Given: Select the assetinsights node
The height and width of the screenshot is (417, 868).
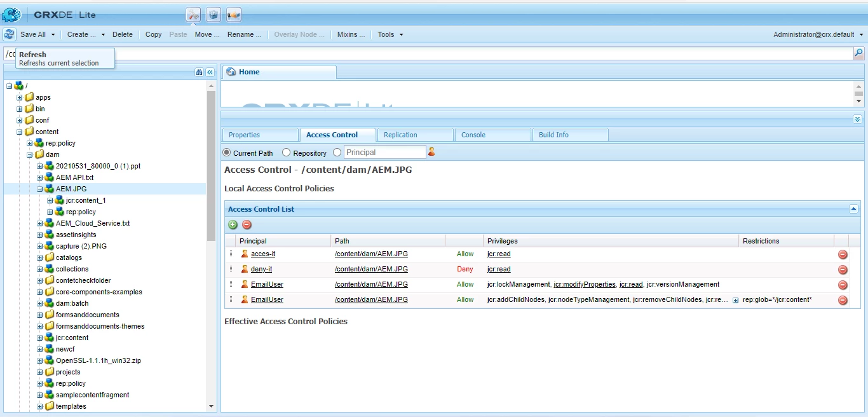Looking at the screenshot, I should 76,235.
